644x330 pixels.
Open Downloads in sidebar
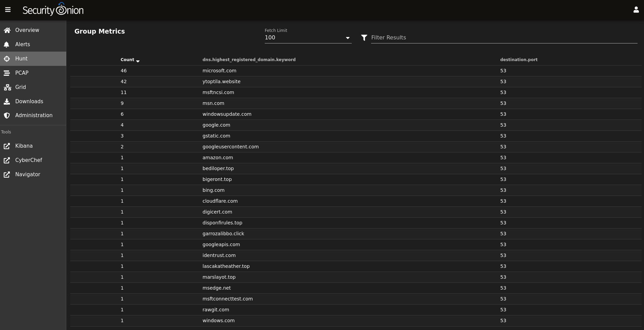tap(33, 102)
